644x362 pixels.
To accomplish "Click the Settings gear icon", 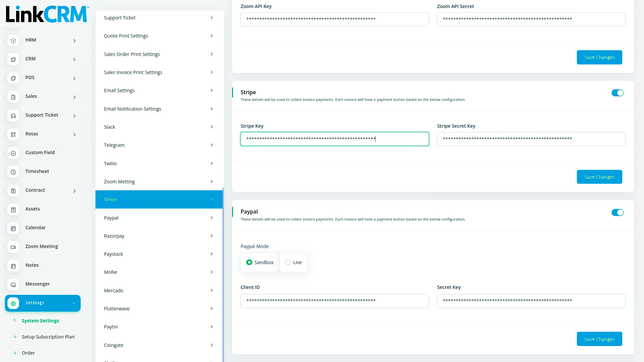I will [x=13, y=303].
